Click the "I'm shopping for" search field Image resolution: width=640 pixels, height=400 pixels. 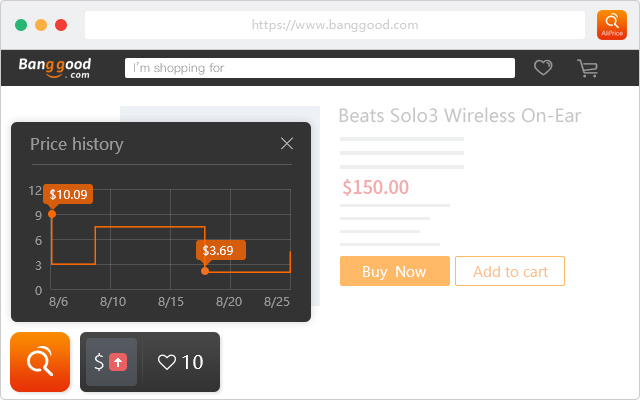pos(319,68)
